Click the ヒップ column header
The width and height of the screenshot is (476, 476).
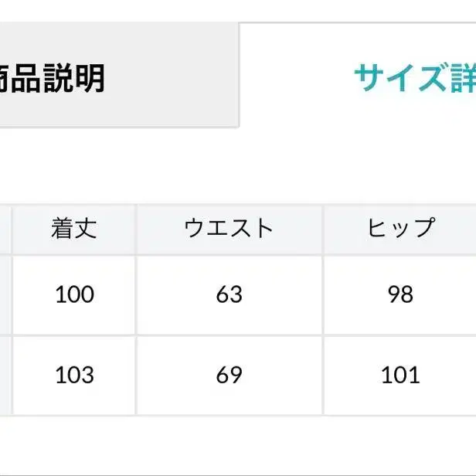[400, 229]
